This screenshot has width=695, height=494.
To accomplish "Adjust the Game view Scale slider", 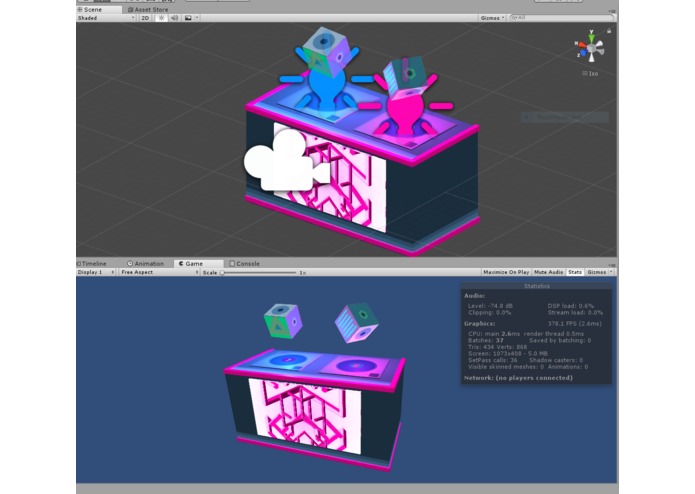I will 259,272.
